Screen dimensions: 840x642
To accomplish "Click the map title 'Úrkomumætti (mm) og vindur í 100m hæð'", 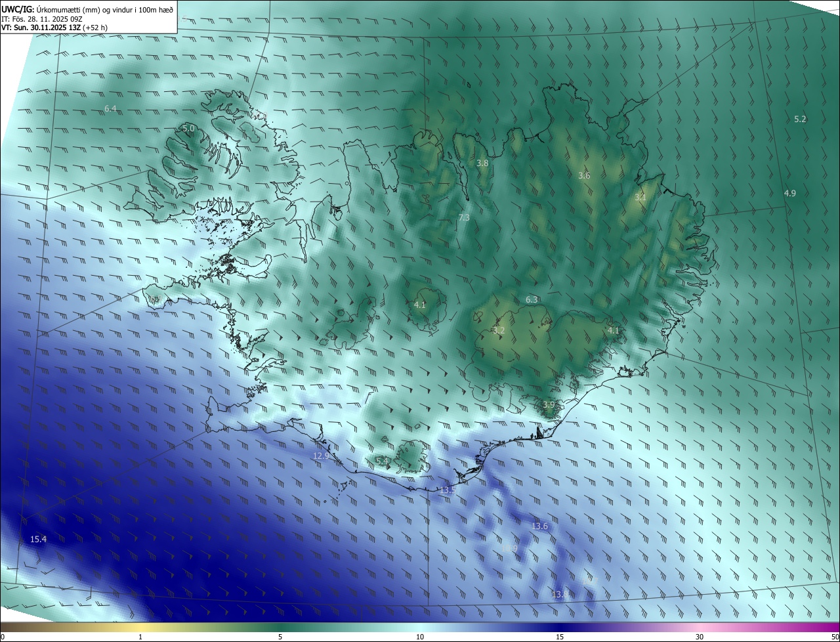I will [105, 9].
